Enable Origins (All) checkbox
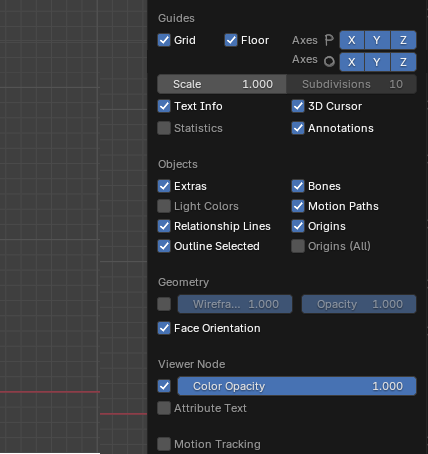This screenshot has width=428, height=454. 298,246
